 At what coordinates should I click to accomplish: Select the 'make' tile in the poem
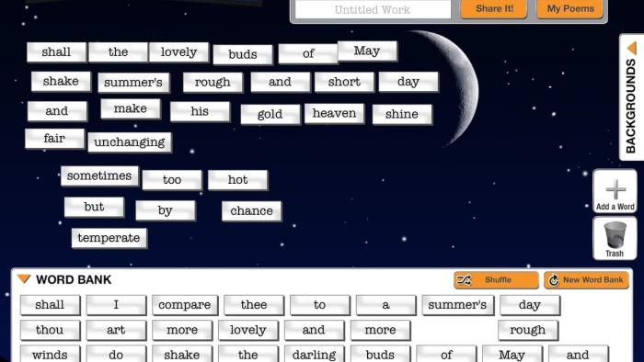tap(131, 108)
